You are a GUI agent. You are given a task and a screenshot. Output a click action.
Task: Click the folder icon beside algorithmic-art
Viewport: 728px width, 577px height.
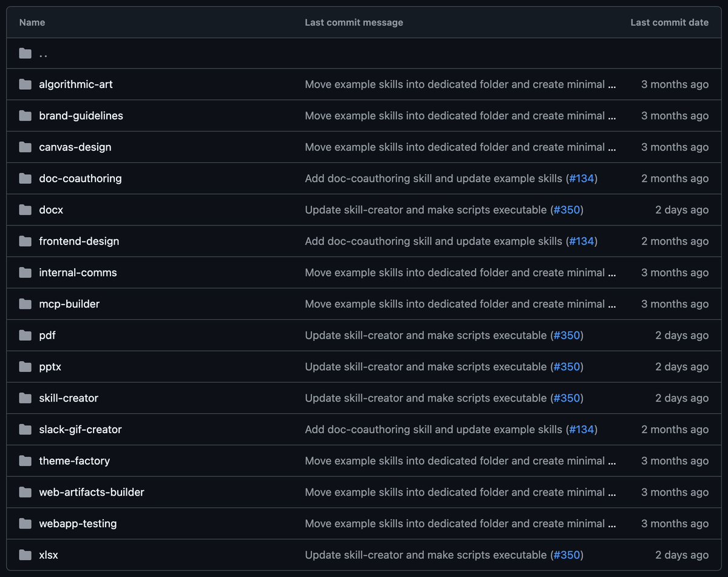tap(25, 84)
